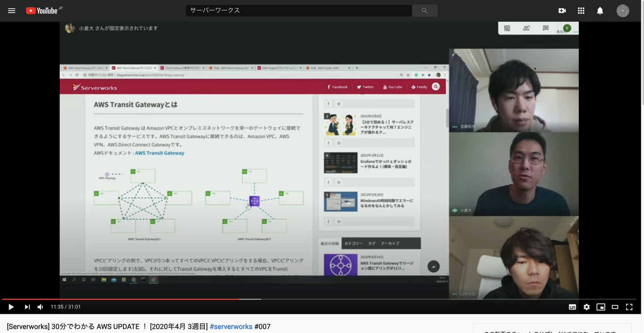Mute the video volume
Image resolution: width=644 pixels, height=333 pixels.
[x=41, y=307]
